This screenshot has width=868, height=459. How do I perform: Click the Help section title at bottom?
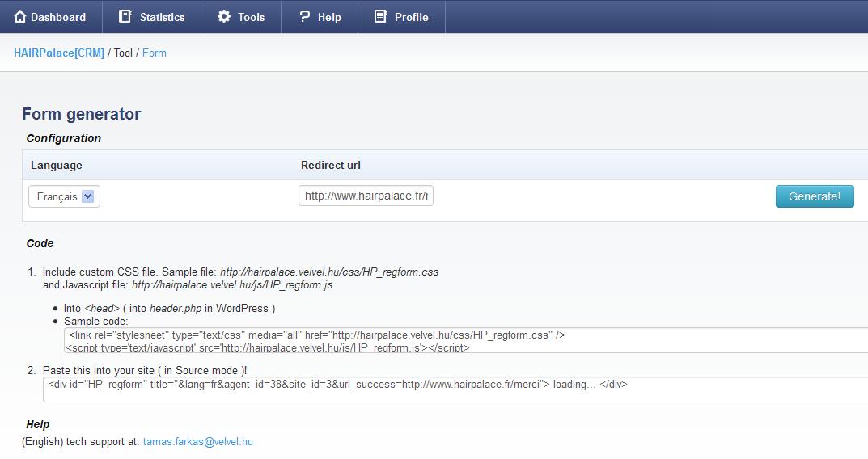click(x=38, y=425)
